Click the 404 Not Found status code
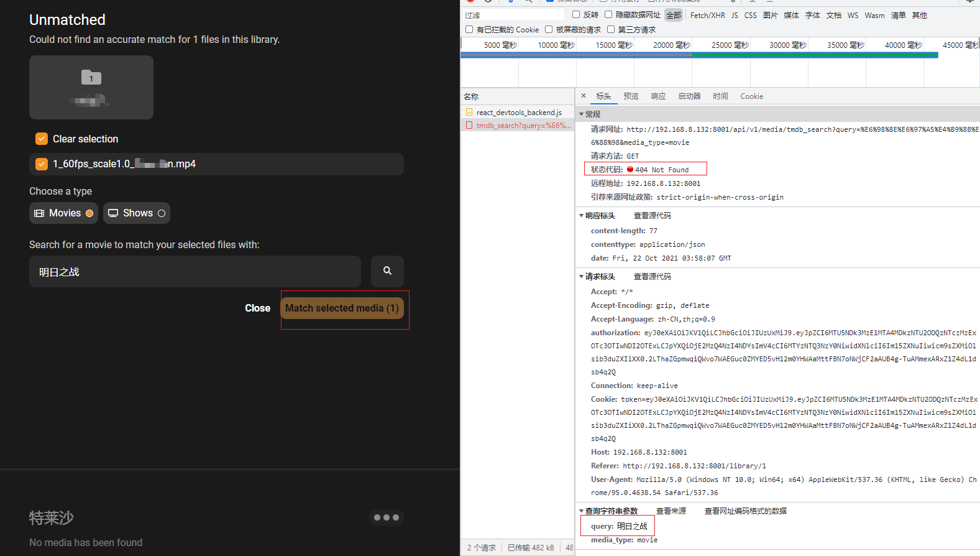 (x=661, y=170)
